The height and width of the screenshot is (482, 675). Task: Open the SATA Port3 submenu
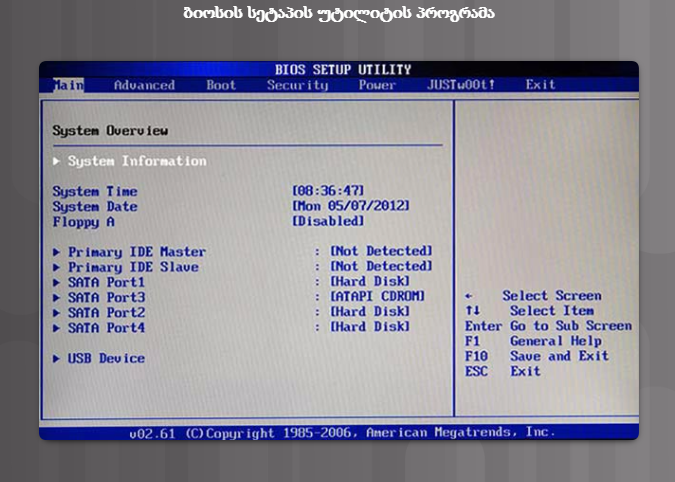(106, 297)
